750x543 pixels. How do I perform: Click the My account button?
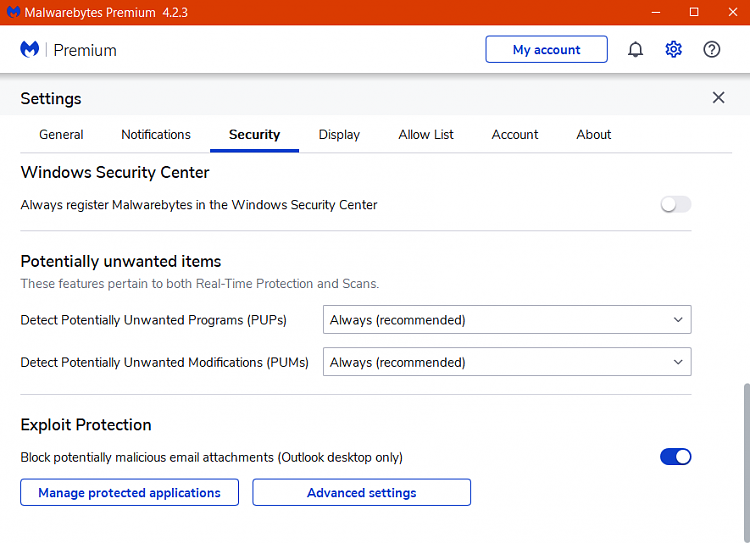coord(547,49)
